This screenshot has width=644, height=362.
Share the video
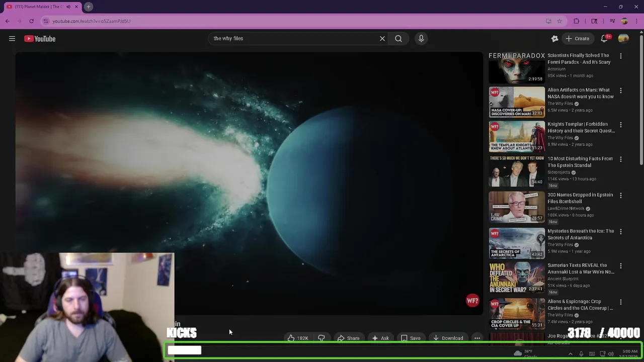(x=348, y=338)
